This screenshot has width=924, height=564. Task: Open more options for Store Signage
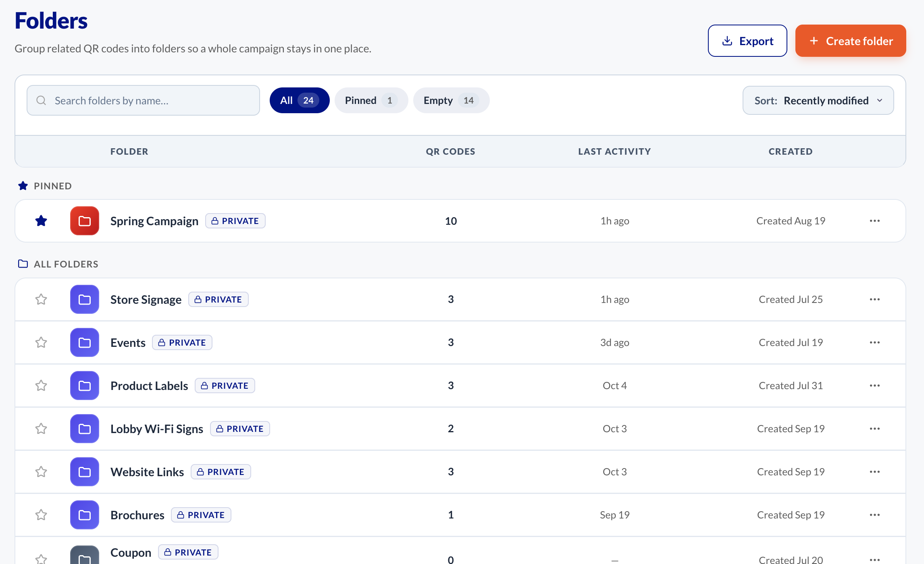875,299
